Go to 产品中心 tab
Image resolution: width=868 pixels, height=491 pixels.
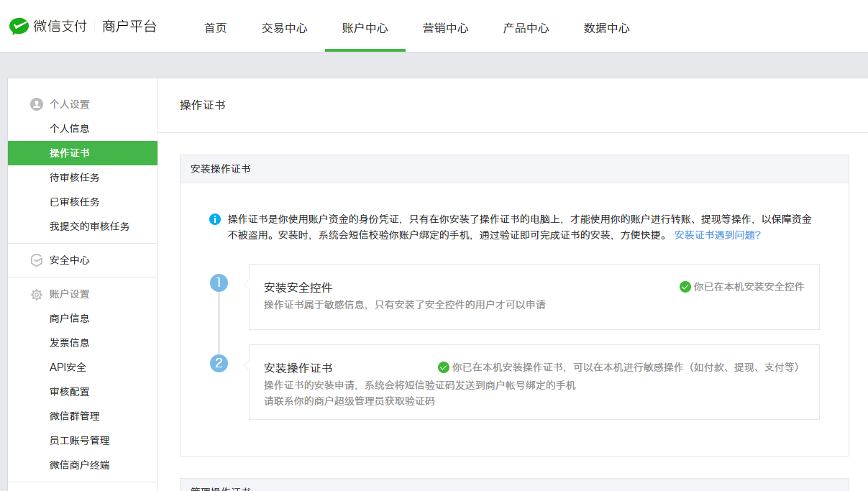pyautogui.click(x=526, y=28)
